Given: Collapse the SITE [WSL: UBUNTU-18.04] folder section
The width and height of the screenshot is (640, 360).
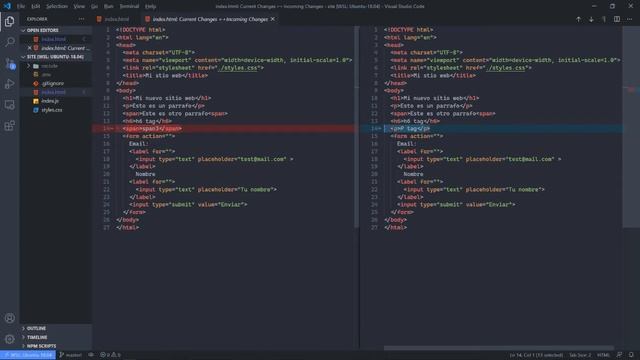Looking at the screenshot, I should pyautogui.click(x=55, y=57).
